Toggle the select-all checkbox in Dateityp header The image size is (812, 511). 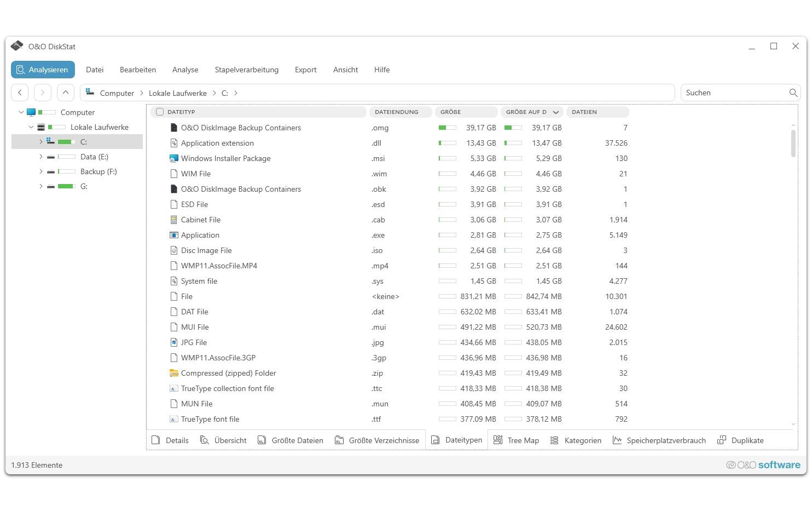160,112
